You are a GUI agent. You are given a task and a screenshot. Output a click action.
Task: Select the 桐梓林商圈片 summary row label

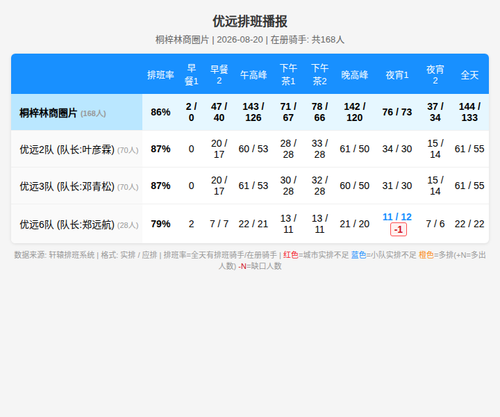[x=62, y=113]
